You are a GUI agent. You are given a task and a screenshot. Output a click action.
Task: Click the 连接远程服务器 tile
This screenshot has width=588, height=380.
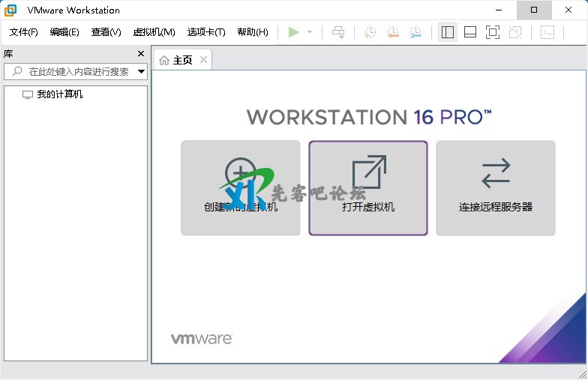click(496, 188)
